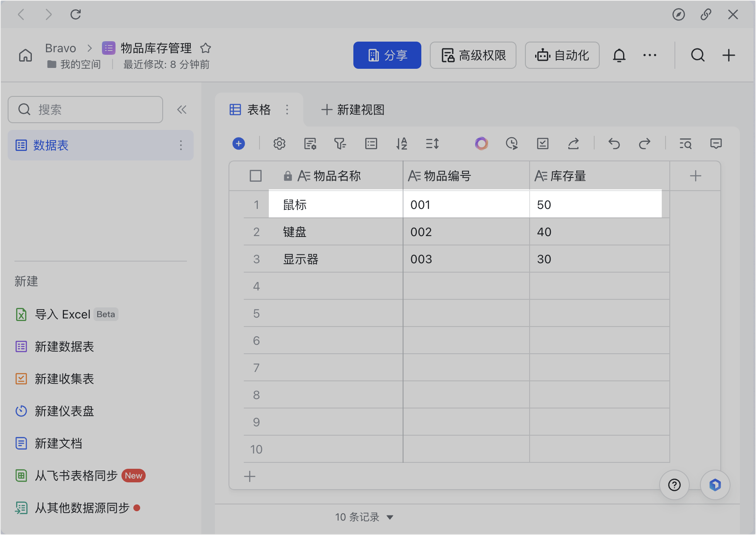The width and height of the screenshot is (756, 535).
Task: Click 新建仪表盘 in the sidebar
Action: pyautogui.click(x=55, y=411)
